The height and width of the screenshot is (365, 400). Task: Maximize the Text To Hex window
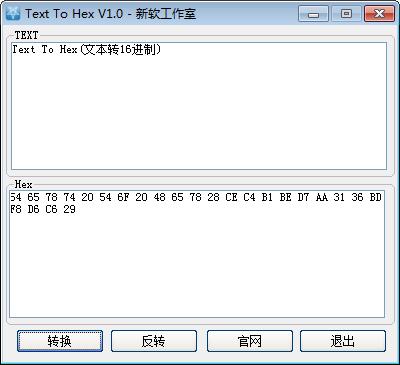pyautogui.click(x=346, y=14)
